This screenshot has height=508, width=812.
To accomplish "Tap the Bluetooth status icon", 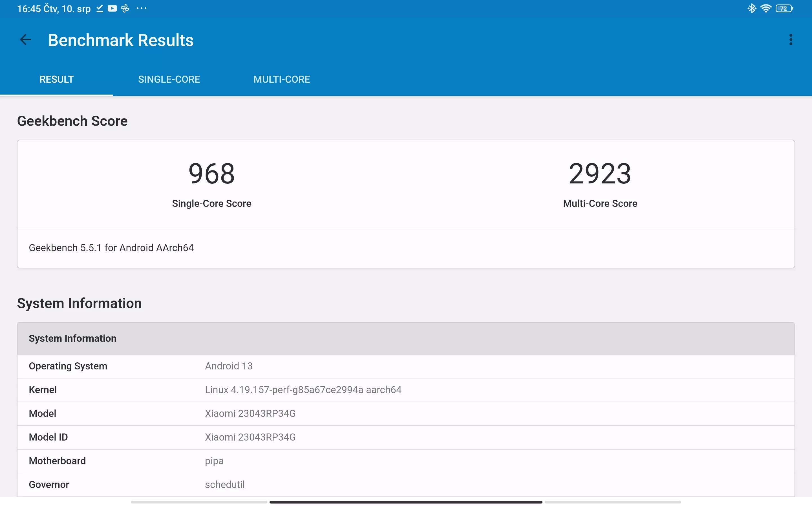I will [752, 8].
